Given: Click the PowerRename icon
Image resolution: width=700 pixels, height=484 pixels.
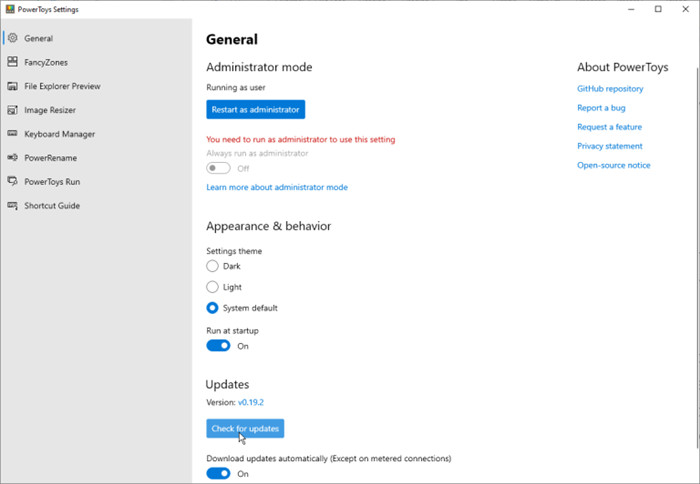Looking at the screenshot, I should 12,158.
